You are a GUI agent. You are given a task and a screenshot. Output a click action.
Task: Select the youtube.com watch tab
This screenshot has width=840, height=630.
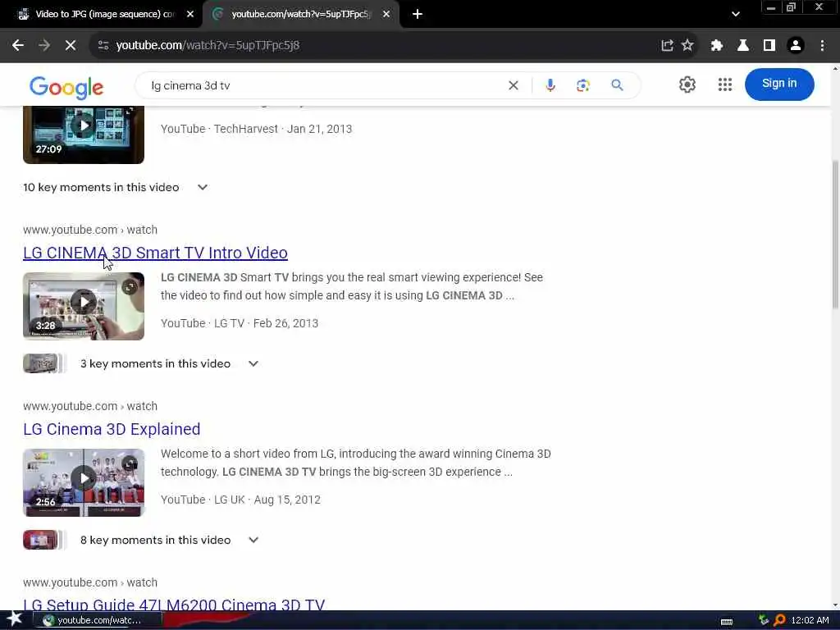pyautogui.click(x=301, y=15)
